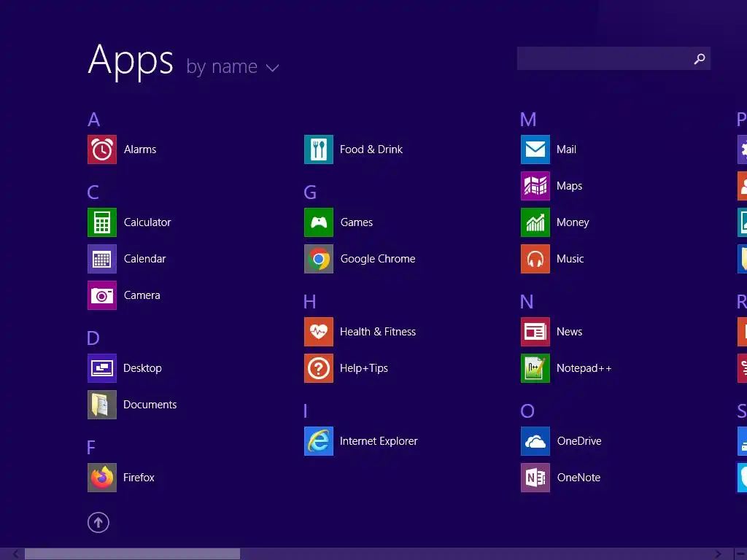Click the up arrow to return to Start
This screenshot has height=560, width=747.
coord(98,522)
